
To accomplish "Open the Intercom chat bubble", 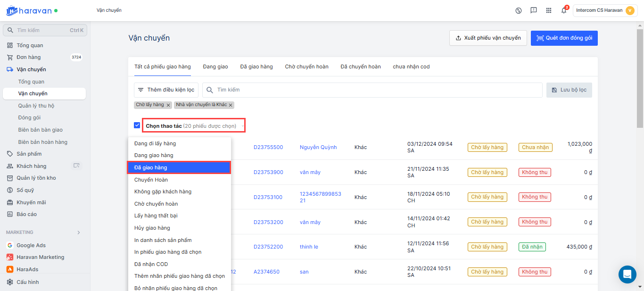I will (627, 274).
